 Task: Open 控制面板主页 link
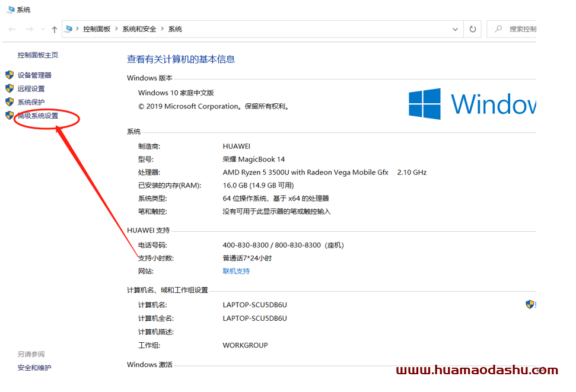pyautogui.click(x=38, y=55)
